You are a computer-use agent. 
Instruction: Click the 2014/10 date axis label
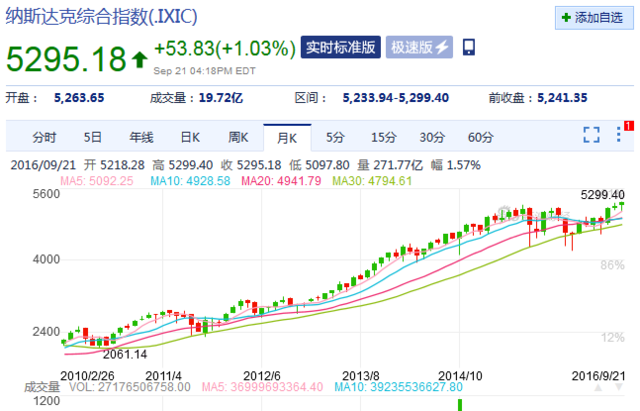(x=460, y=375)
